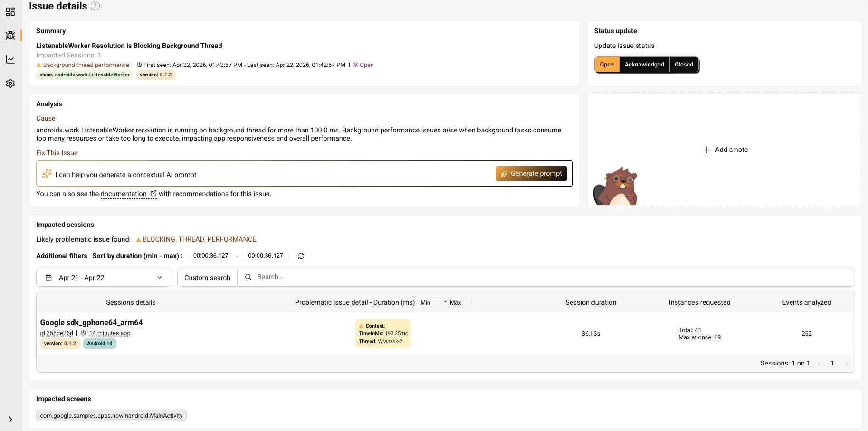Screen dimensions: 868x431
Task: Click the beaver mascot image
Action: (615, 186)
